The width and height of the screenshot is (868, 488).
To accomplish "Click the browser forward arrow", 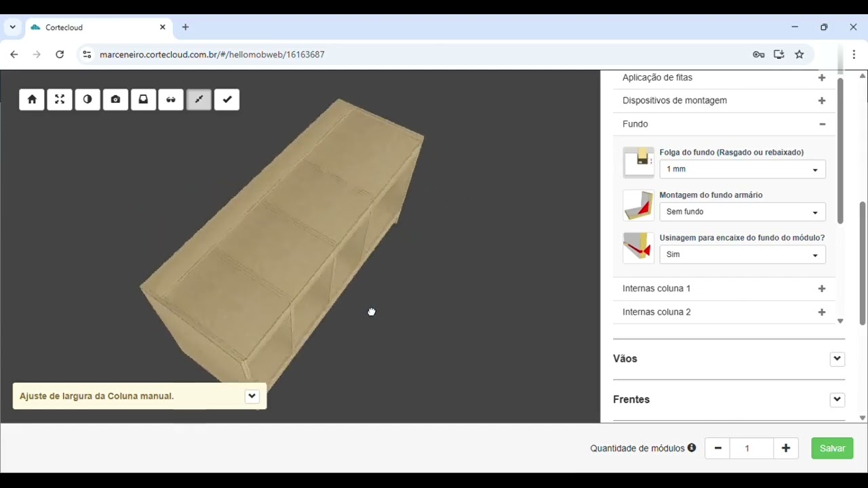I will tap(37, 55).
